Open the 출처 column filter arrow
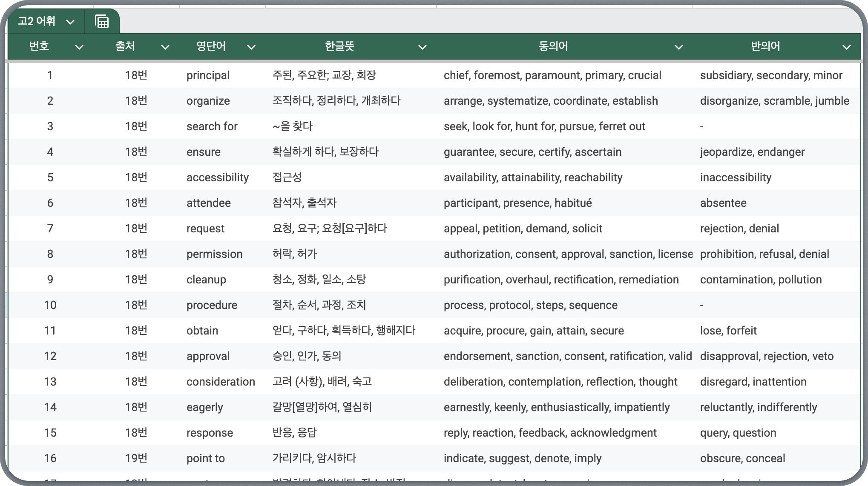The height and width of the screenshot is (486, 868). click(x=165, y=47)
